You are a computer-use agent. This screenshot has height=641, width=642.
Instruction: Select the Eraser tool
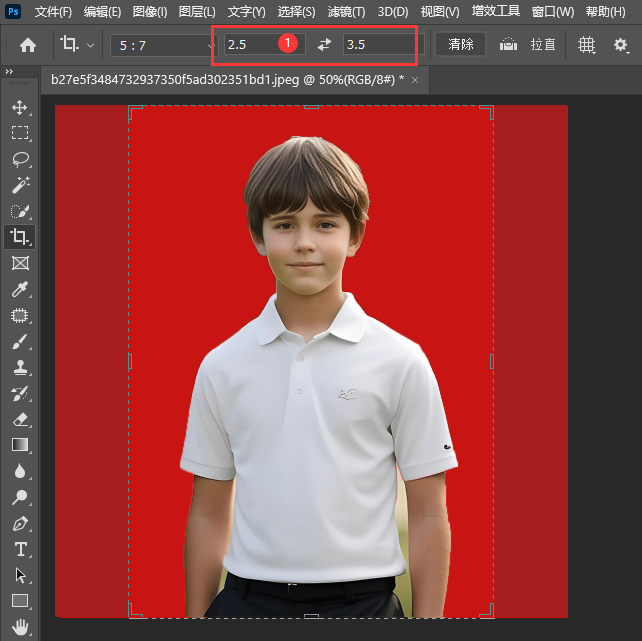19,419
